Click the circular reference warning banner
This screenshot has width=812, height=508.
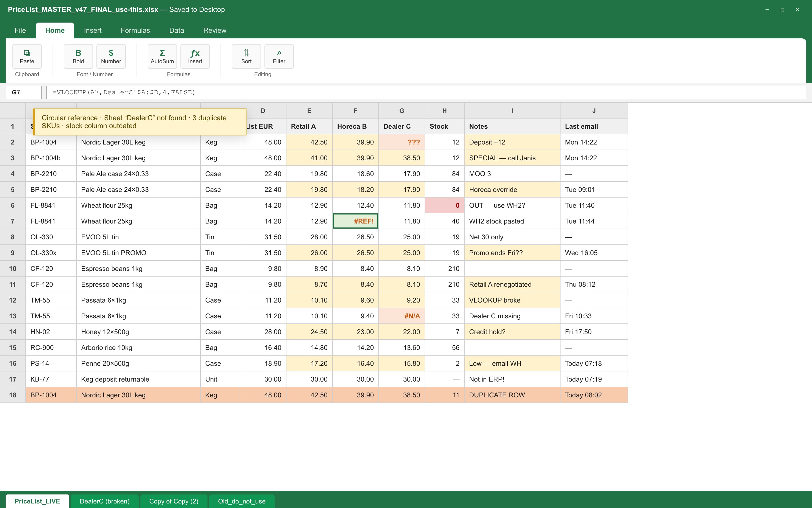140,122
